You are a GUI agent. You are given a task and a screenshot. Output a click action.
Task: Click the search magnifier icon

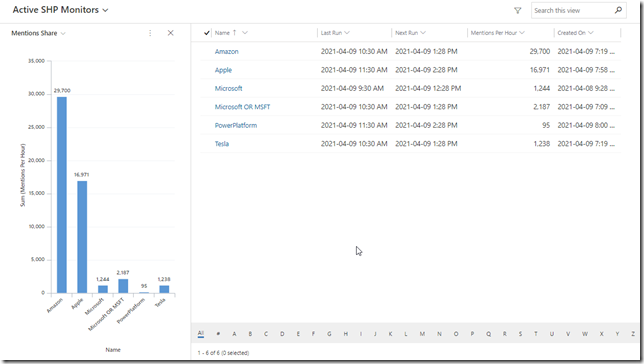point(618,10)
